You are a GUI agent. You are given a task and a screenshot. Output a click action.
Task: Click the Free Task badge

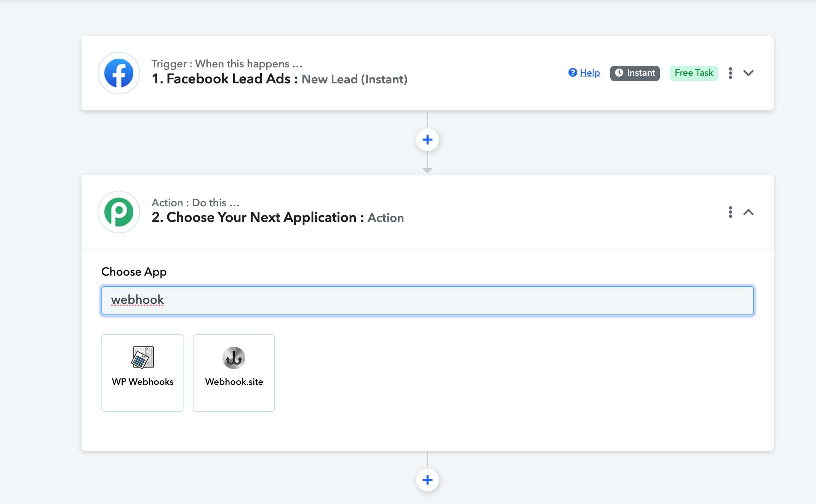[694, 73]
